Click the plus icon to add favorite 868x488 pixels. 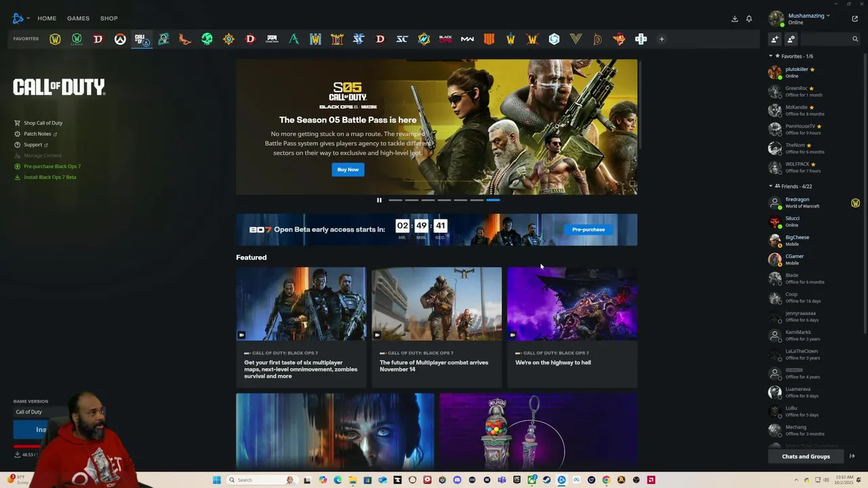click(x=662, y=39)
